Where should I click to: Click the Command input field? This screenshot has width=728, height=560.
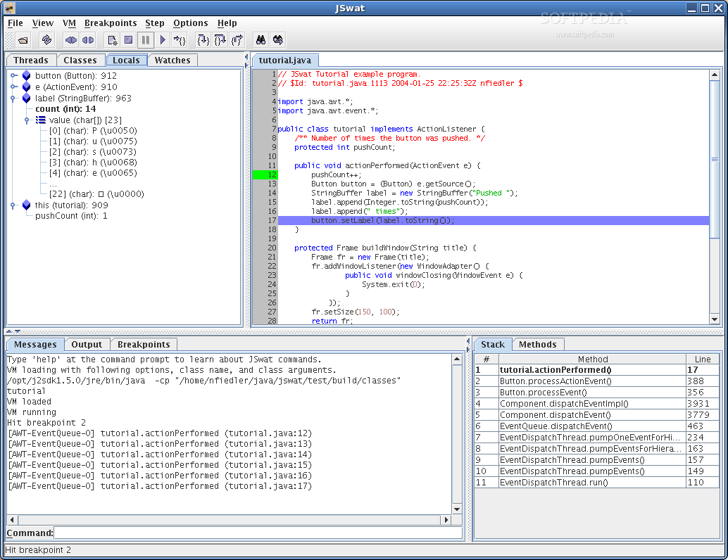tap(258, 533)
